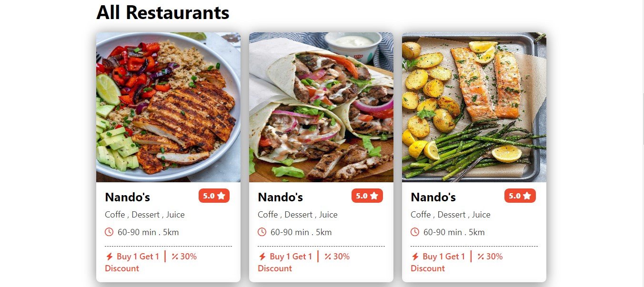This screenshot has width=644, height=287.
Task: Click the clock icon on the third restaurant card
Action: pos(415,232)
